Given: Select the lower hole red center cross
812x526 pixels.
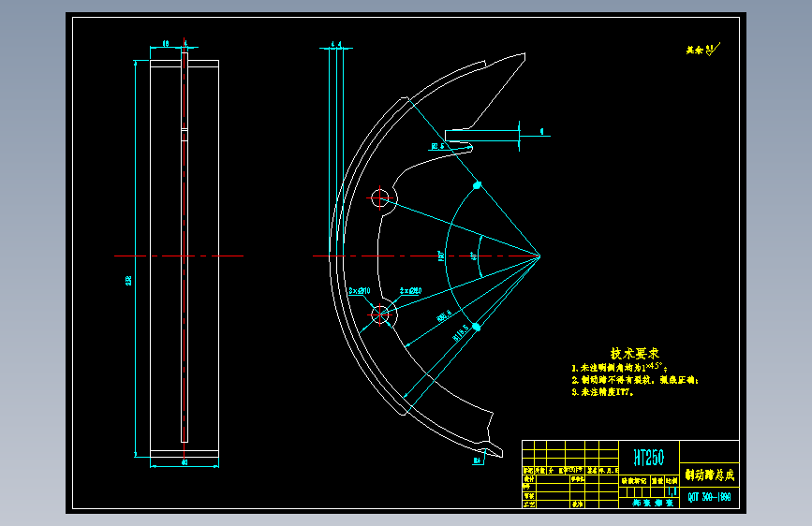Looking at the screenshot, I should 380,314.
